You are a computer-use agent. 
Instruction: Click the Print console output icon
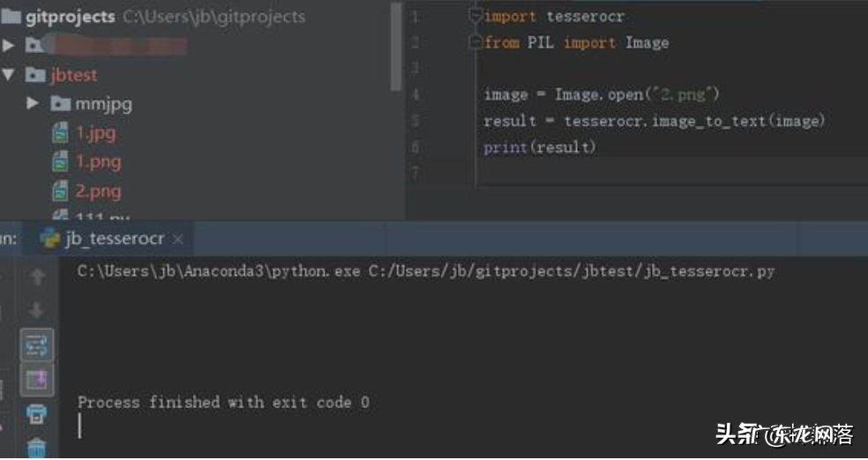[x=37, y=413]
